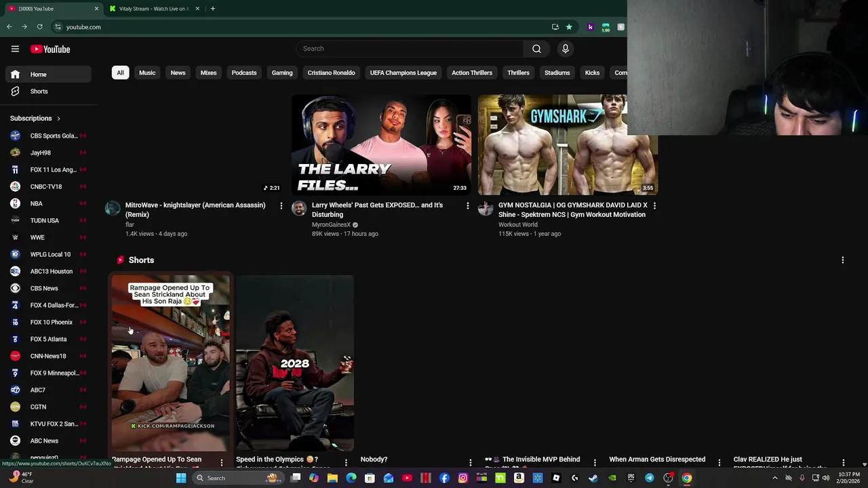The width and height of the screenshot is (868, 488).
Task: Open Shorts in the sidebar
Action: pos(48,91)
